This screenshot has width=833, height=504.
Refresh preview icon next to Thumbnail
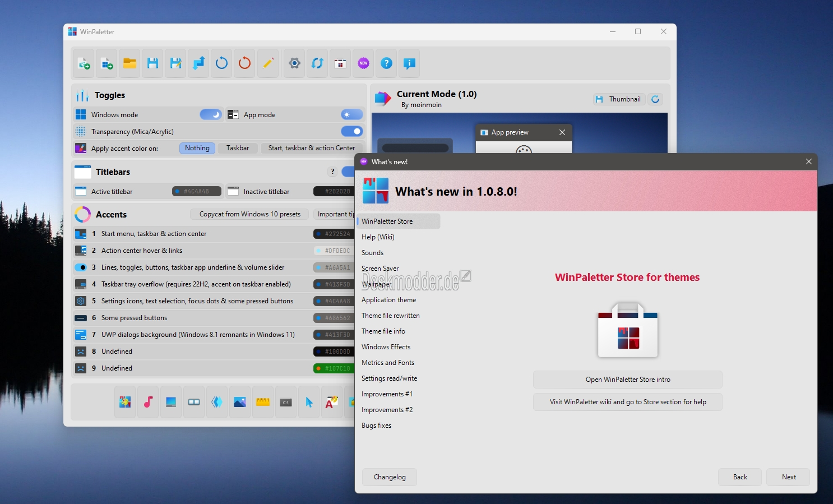(655, 99)
